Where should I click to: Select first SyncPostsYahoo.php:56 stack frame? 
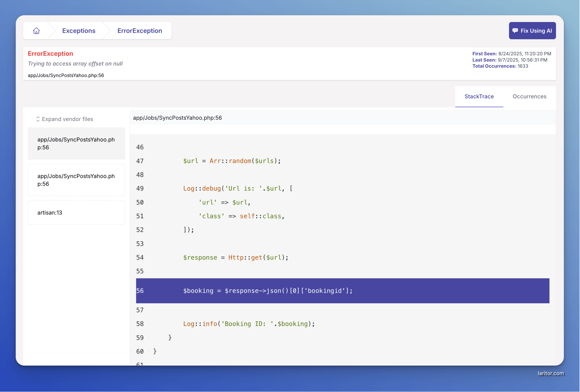76,143
